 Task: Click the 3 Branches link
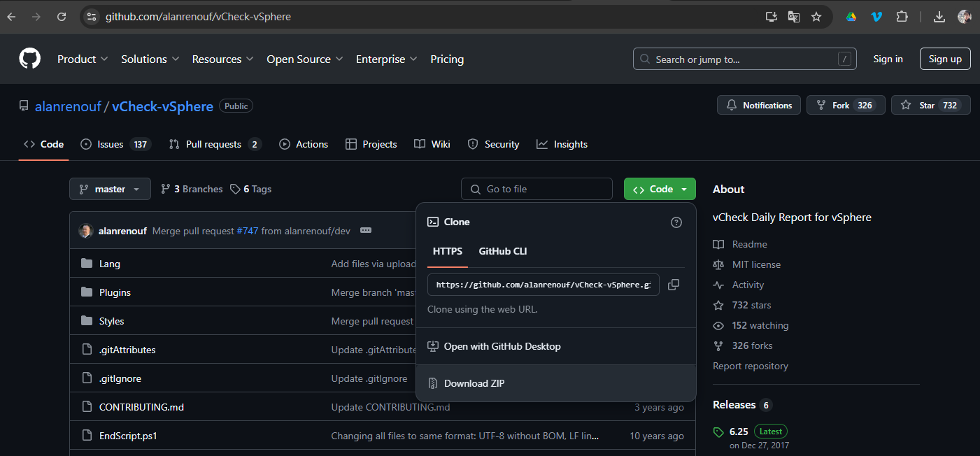(192, 189)
